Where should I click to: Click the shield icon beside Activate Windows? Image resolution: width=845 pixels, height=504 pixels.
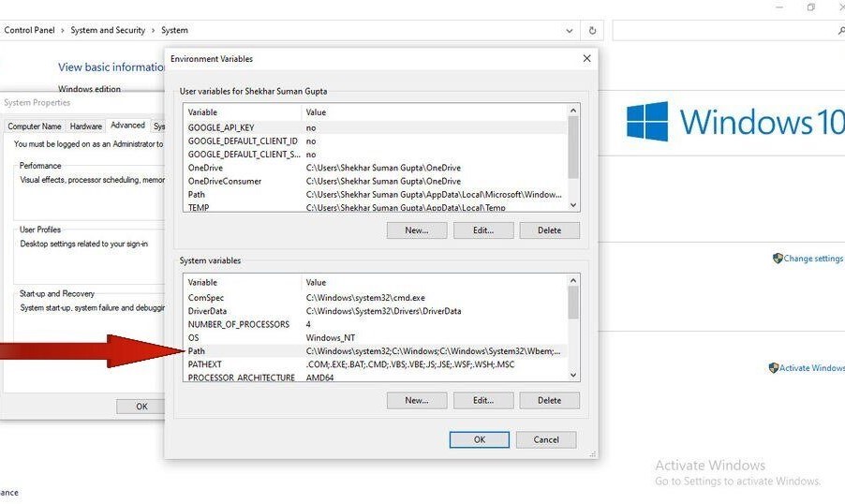[x=773, y=367]
